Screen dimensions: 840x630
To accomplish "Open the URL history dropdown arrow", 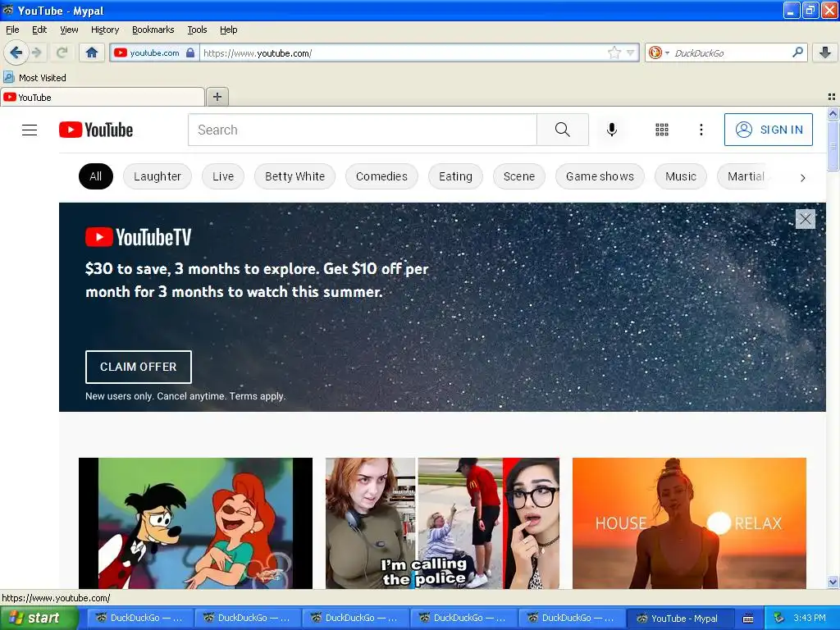I will 630,52.
